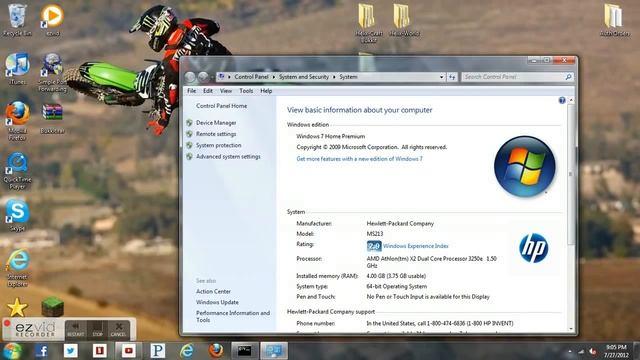This screenshot has width=640, height=360.
Task: Click the taskbar clock and date
Action: click(616, 351)
